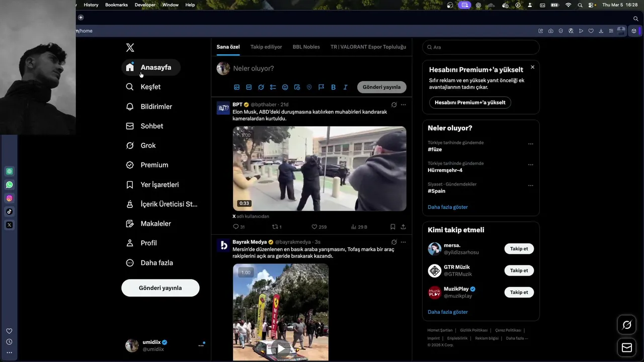This screenshot has height=362, width=644.
Task: Click the Grok icon in compose toolbar
Action: [x=261, y=87]
